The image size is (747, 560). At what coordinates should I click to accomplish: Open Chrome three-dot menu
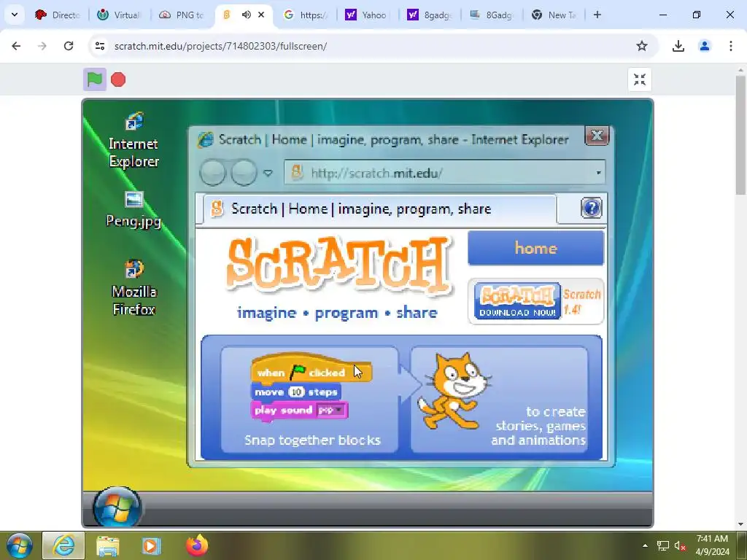click(731, 46)
